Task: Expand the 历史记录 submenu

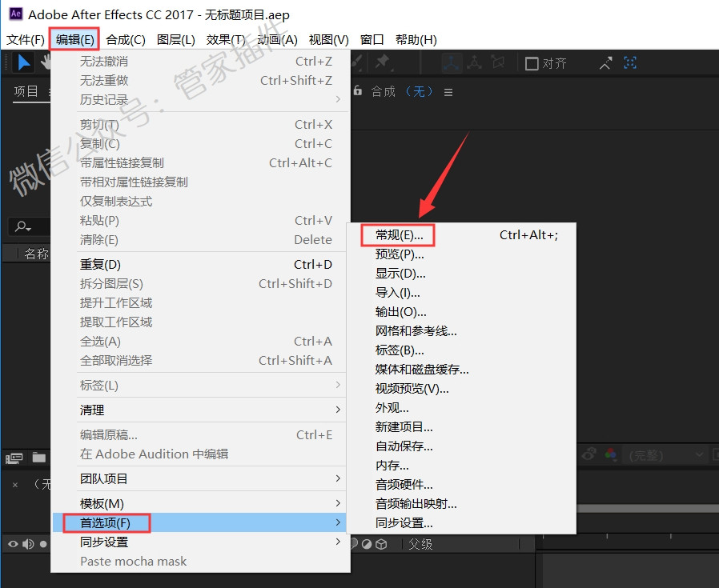Action: point(200,99)
